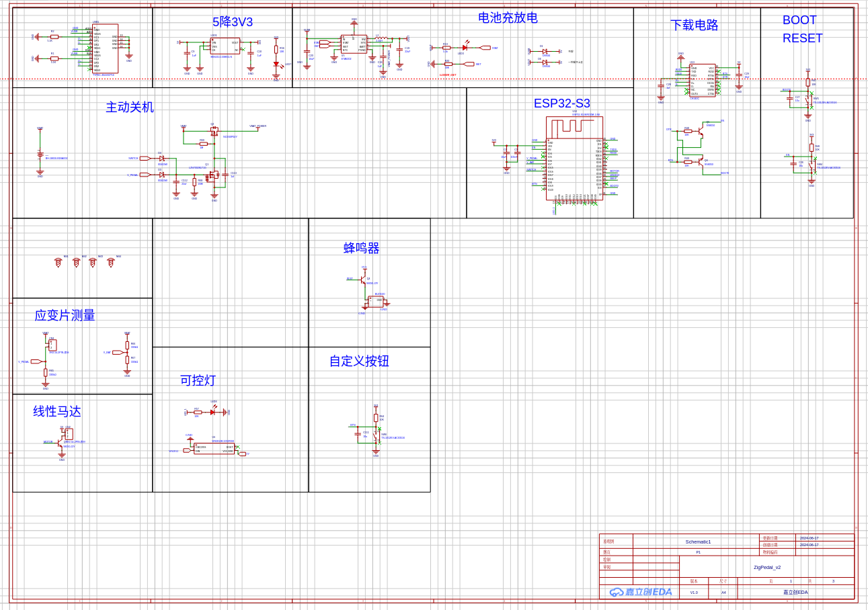Image resolution: width=868 pixels, height=610 pixels.
Task: Select the 下载电路 heading text
Action: pyautogui.click(x=694, y=26)
